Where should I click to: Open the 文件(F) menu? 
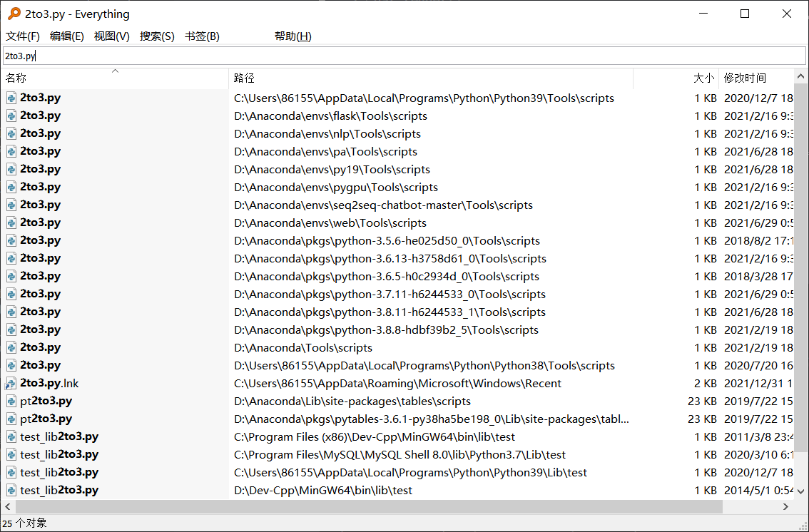pyautogui.click(x=23, y=36)
